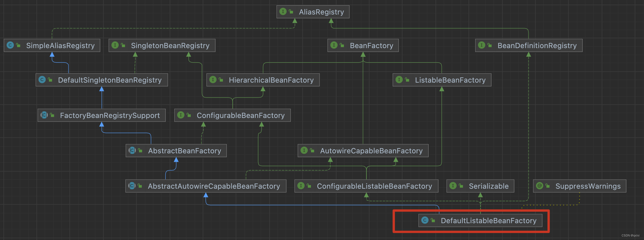The image size is (644, 240).
Task: Click the public visibility icon on DefaultListableBeanFactory
Action: pyautogui.click(x=433, y=221)
